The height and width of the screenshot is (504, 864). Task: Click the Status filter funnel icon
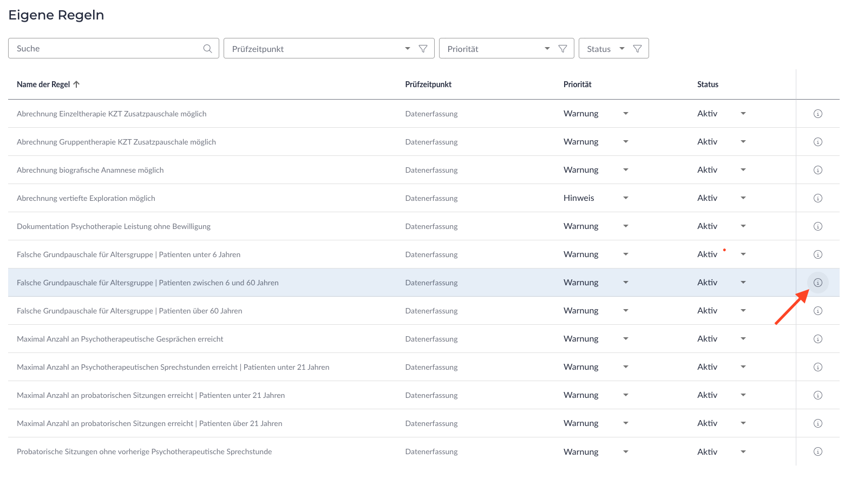pyautogui.click(x=638, y=49)
